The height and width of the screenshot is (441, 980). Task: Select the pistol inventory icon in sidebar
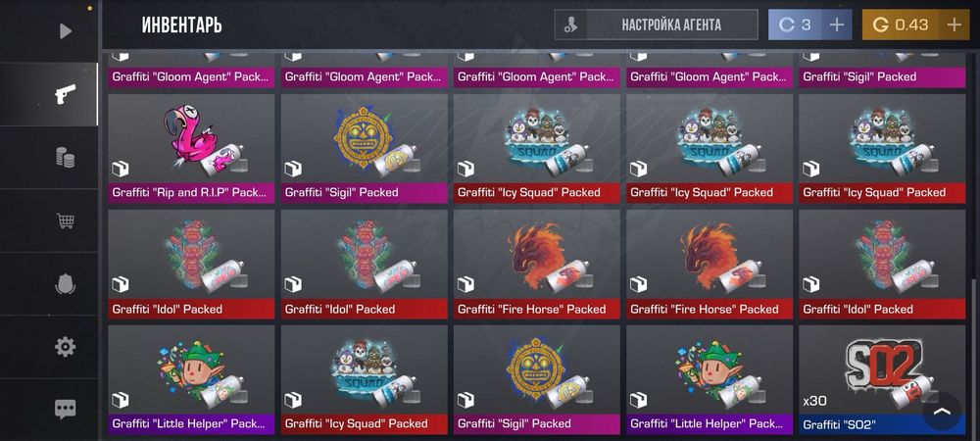65,94
